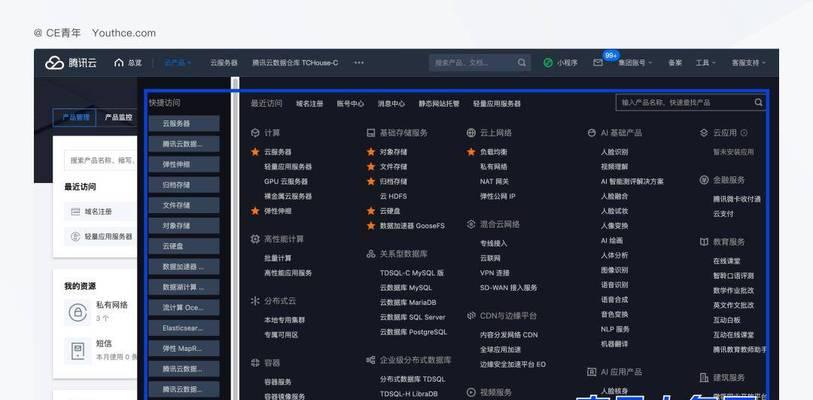Image resolution: width=813 pixels, height=400 pixels.
Task: Click the 混合云网络 category icon
Action: pos(471,224)
